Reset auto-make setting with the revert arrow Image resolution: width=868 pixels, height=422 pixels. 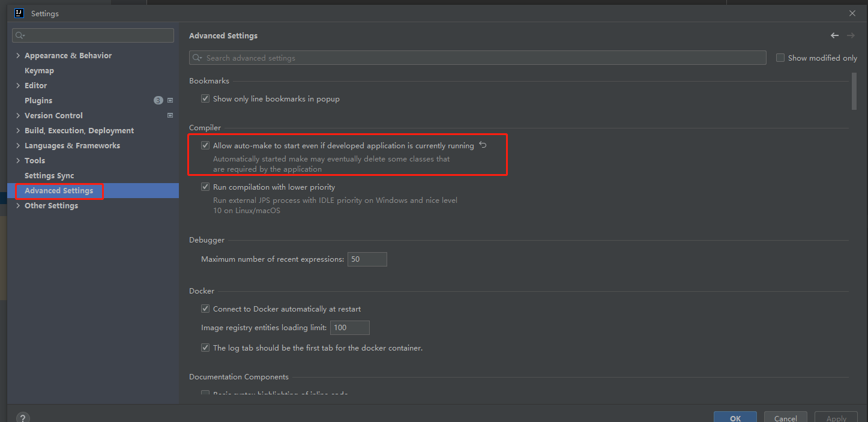point(483,145)
